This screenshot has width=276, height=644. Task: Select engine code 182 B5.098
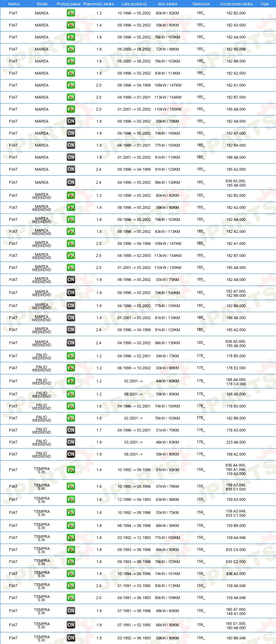pos(236,49)
